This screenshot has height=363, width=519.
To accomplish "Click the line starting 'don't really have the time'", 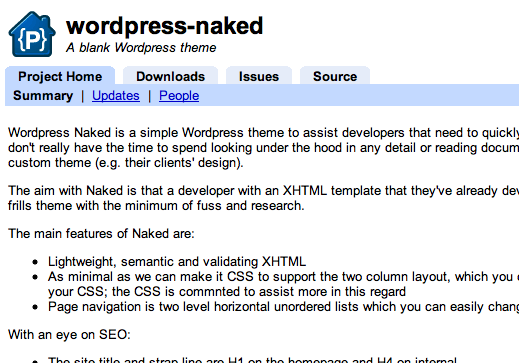I will pos(263,148).
